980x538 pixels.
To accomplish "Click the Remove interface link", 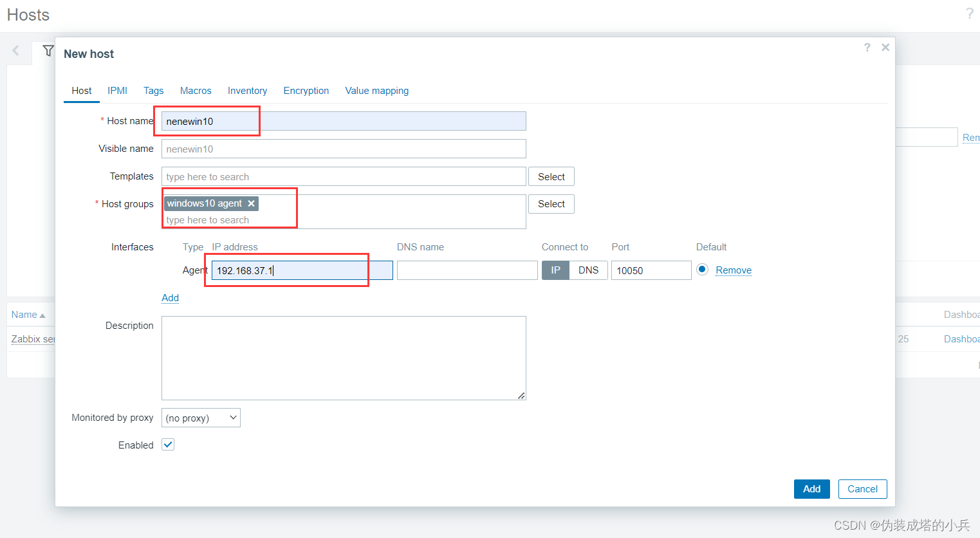I will (734, 270).
